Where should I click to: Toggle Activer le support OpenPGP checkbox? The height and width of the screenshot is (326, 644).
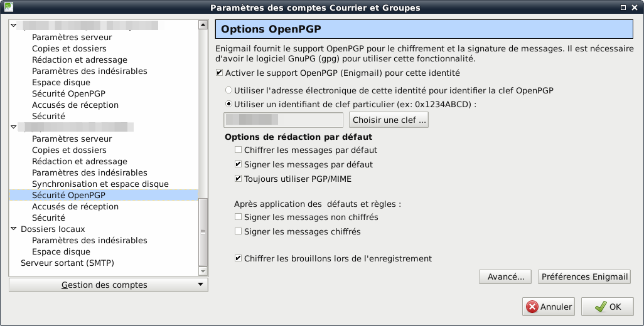coord(219,73)
